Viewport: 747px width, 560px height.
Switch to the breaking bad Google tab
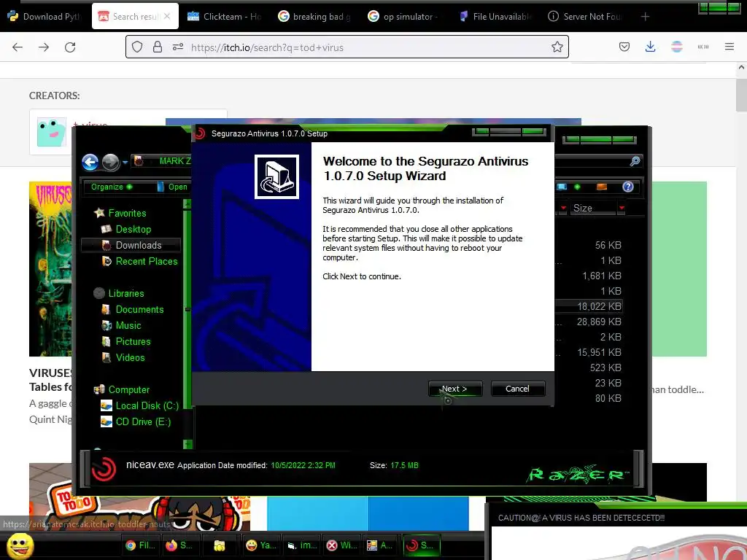pos(314,16)
